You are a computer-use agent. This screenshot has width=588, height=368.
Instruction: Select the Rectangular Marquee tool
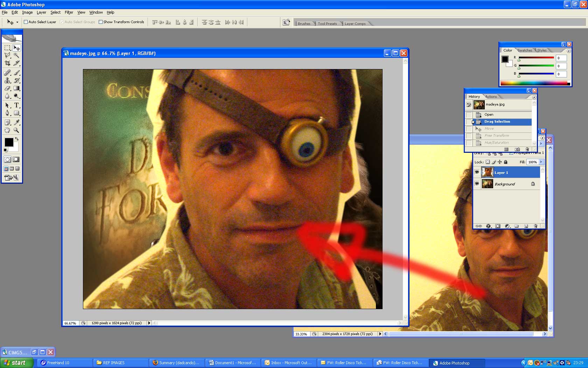[x=7, y=48]
